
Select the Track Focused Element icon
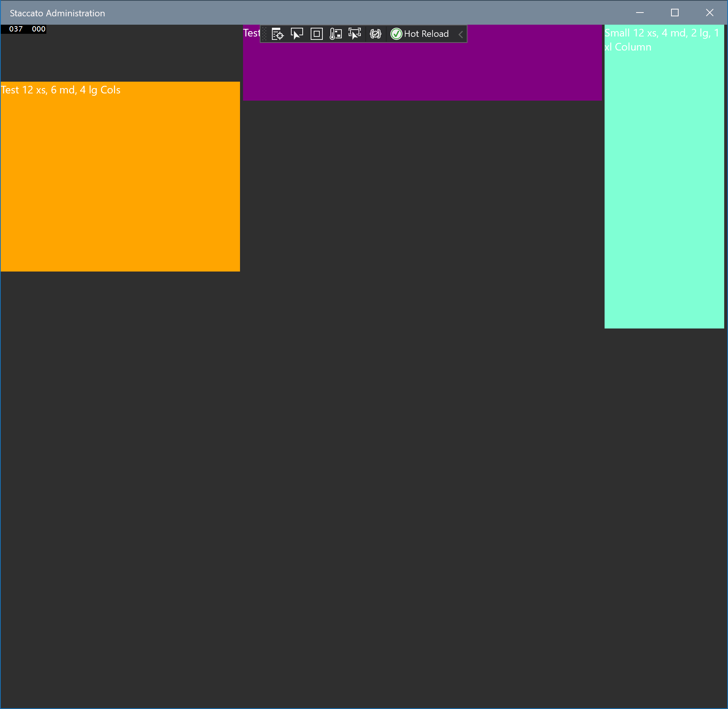tap(336, 34)
